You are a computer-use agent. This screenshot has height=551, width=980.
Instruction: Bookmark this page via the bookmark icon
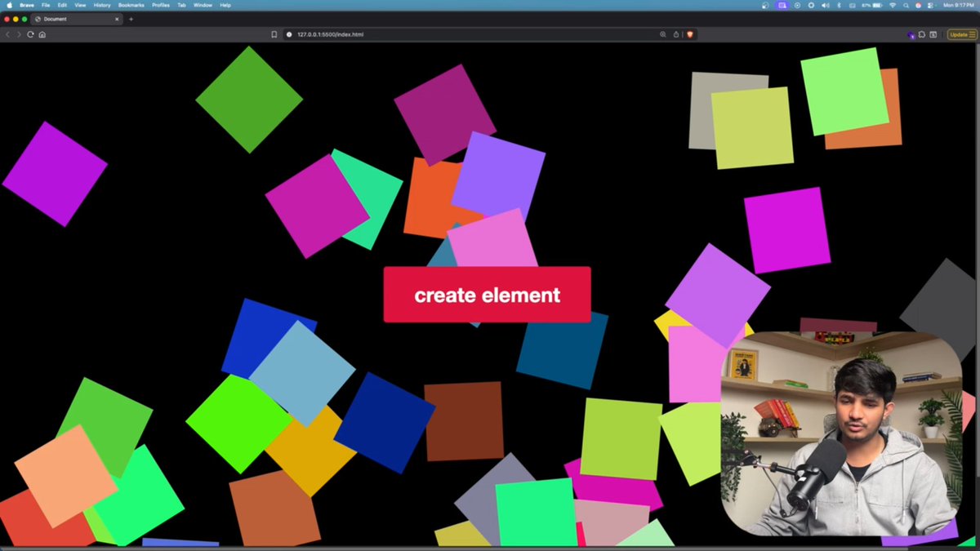click(x=274, y=34)
